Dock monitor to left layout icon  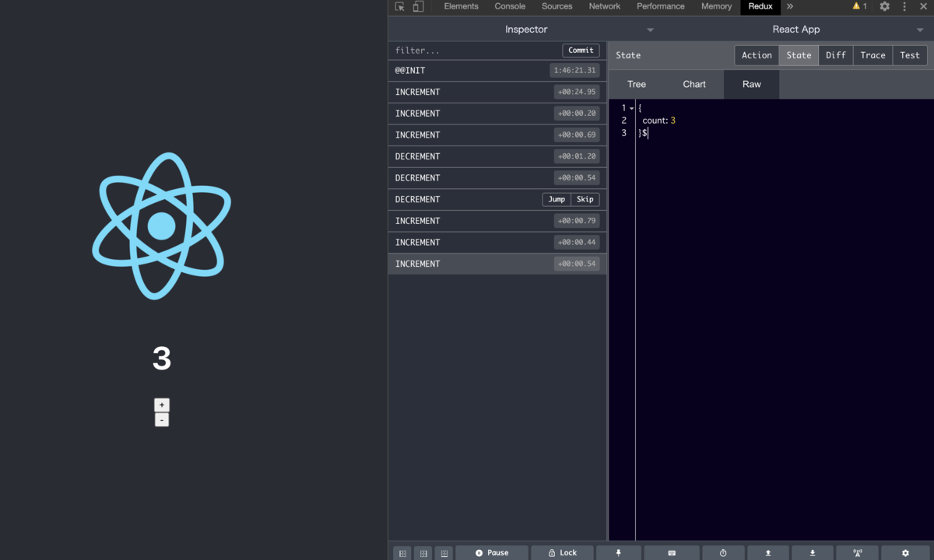402,553
